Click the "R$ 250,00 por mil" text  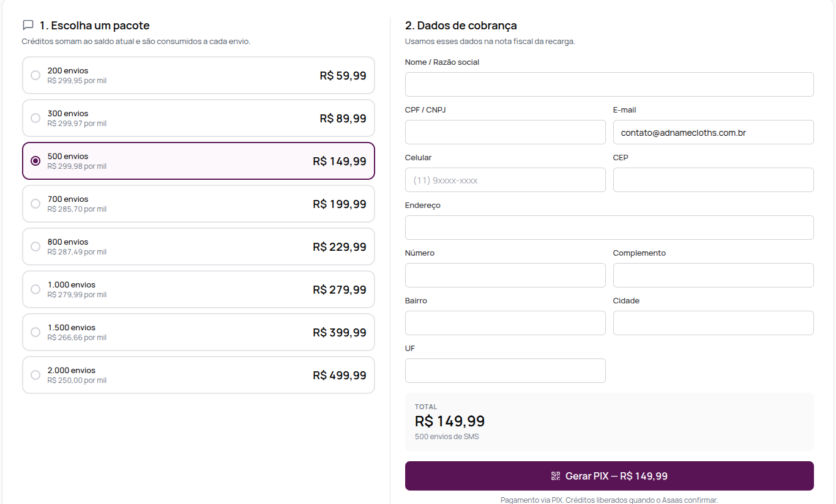pos(77,380)
